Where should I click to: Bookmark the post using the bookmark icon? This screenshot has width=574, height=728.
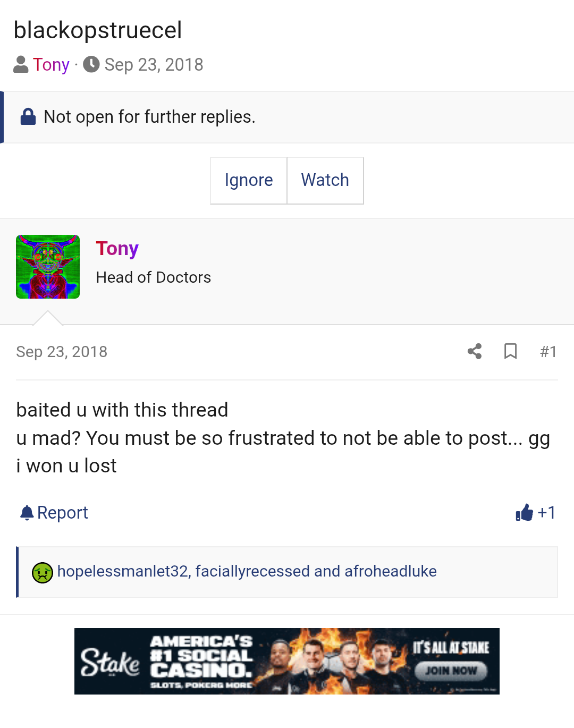coord(510,351)
